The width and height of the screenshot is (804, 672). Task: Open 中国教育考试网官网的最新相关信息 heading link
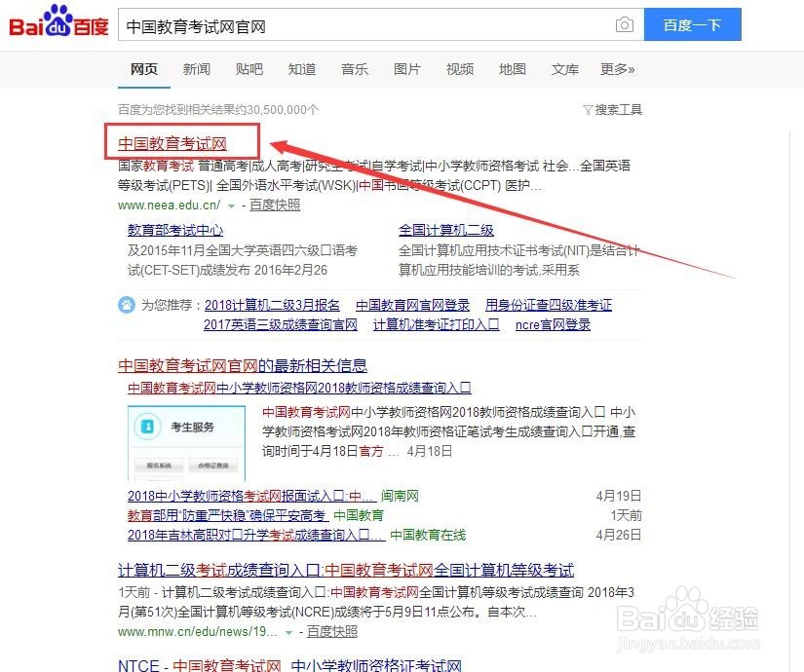243,365
